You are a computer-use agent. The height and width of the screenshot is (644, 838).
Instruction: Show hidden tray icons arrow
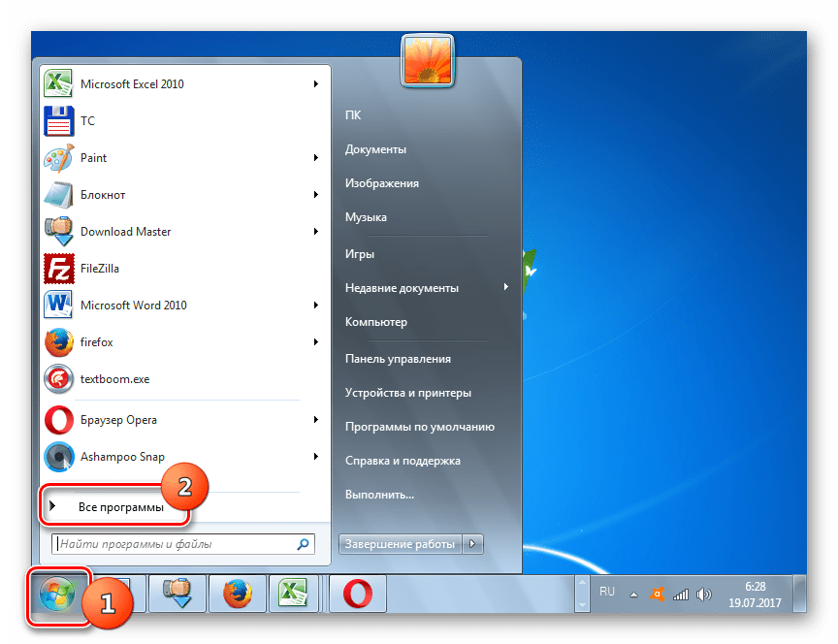pos(634,595)
